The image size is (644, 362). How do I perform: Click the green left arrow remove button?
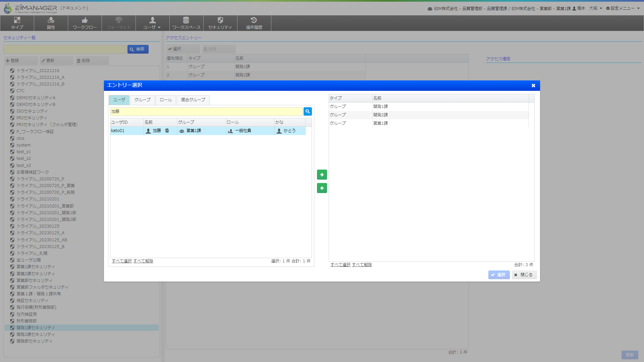click(322, 188)
